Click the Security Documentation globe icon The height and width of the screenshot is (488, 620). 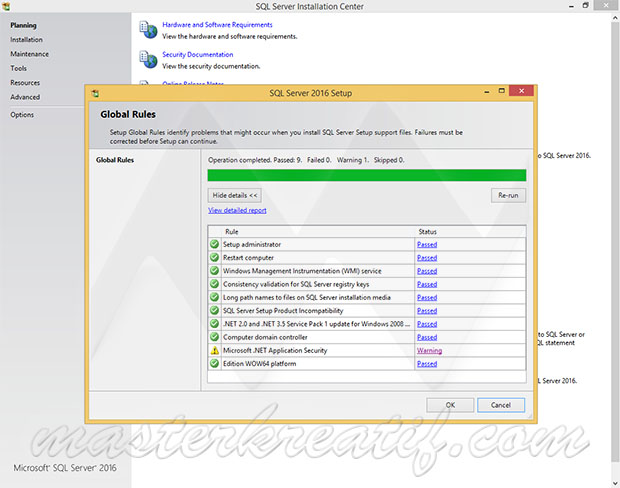coord(148,59)
